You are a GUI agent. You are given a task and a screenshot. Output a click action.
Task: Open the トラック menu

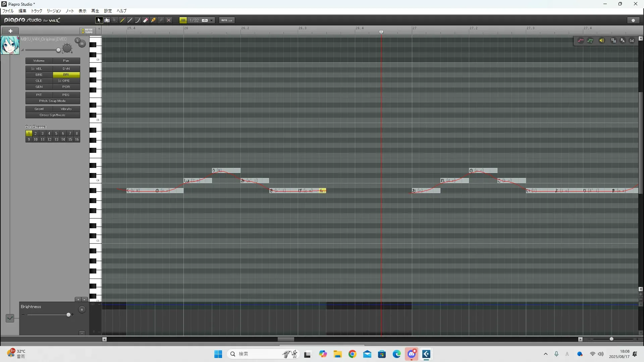click(37, 11)
